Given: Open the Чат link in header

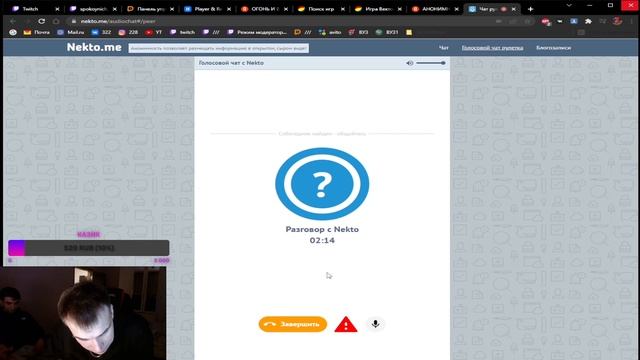Looking at the screenshot, I should [x=444, y=48].
